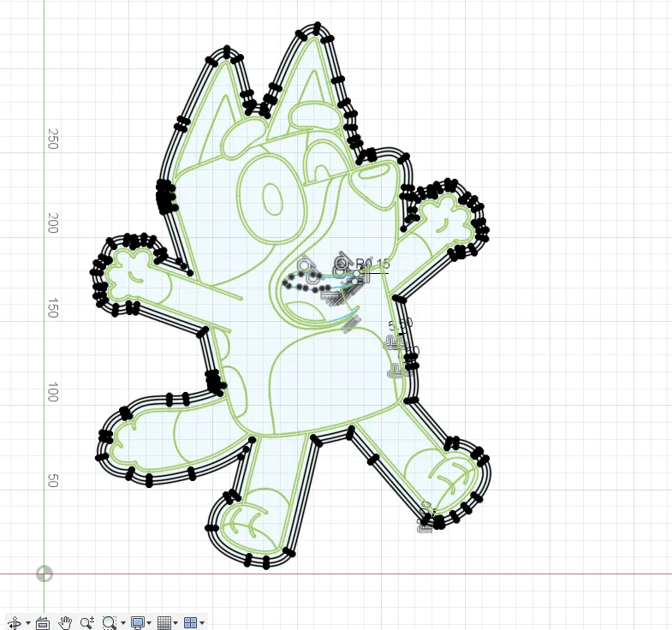Click the R0.15 radius dimension
This screenshot has width=672, height=630.
pos(372,264)
